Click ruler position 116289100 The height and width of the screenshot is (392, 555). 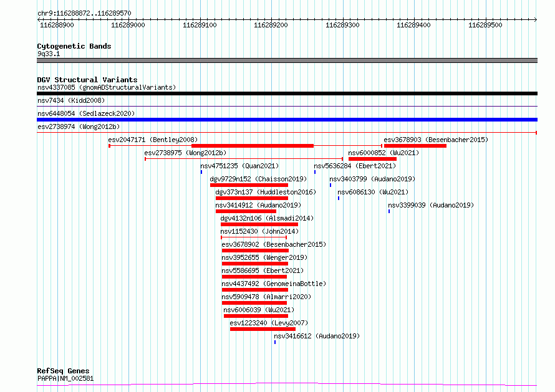200,25
